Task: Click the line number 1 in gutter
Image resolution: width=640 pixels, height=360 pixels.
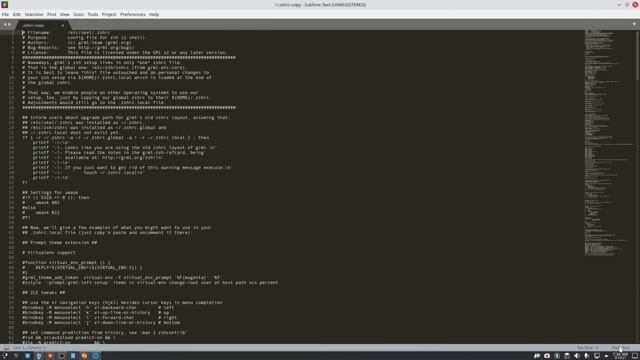Action: (13, 33)
